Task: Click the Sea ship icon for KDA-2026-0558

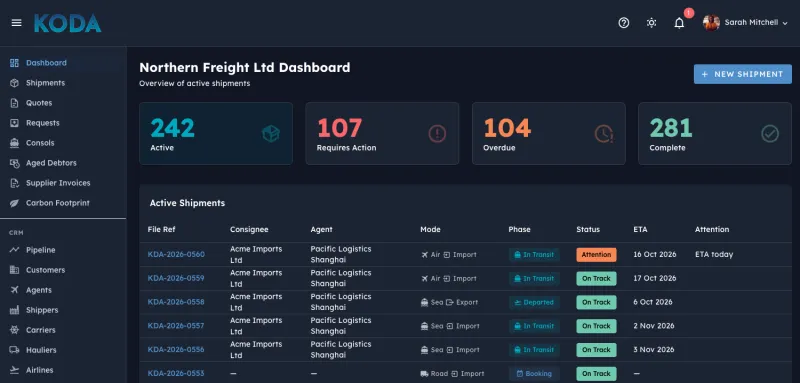Action: 424,302
